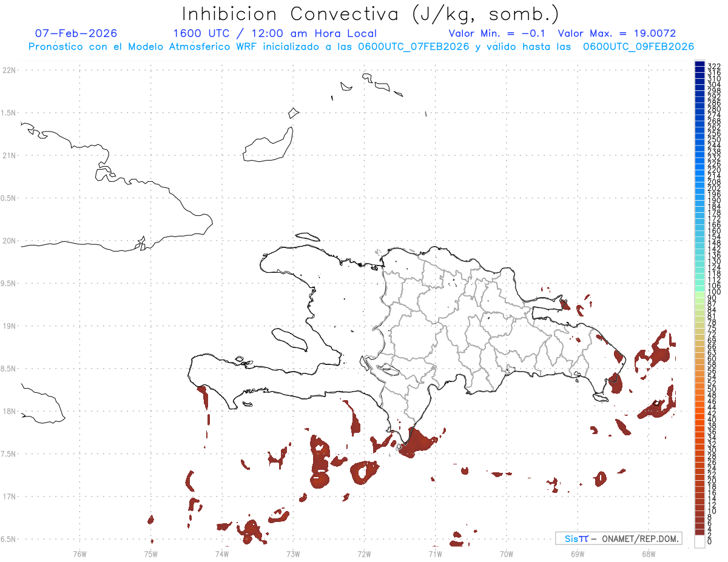
Task: Click the "322" value on the color scale
Action: click(x=713, y=65)
